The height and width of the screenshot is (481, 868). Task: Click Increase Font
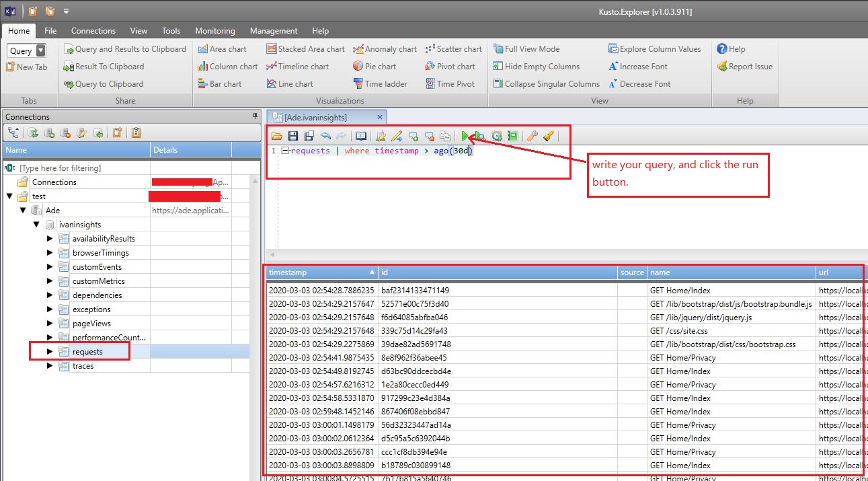tap(638, 67)
